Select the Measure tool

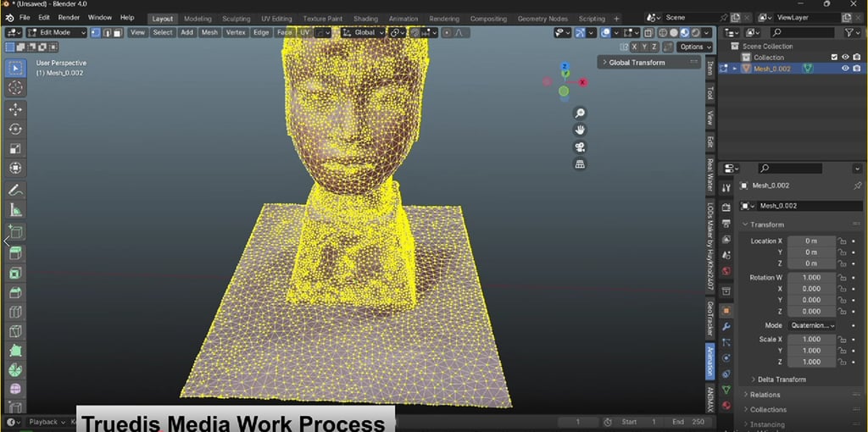coord(15,209)
